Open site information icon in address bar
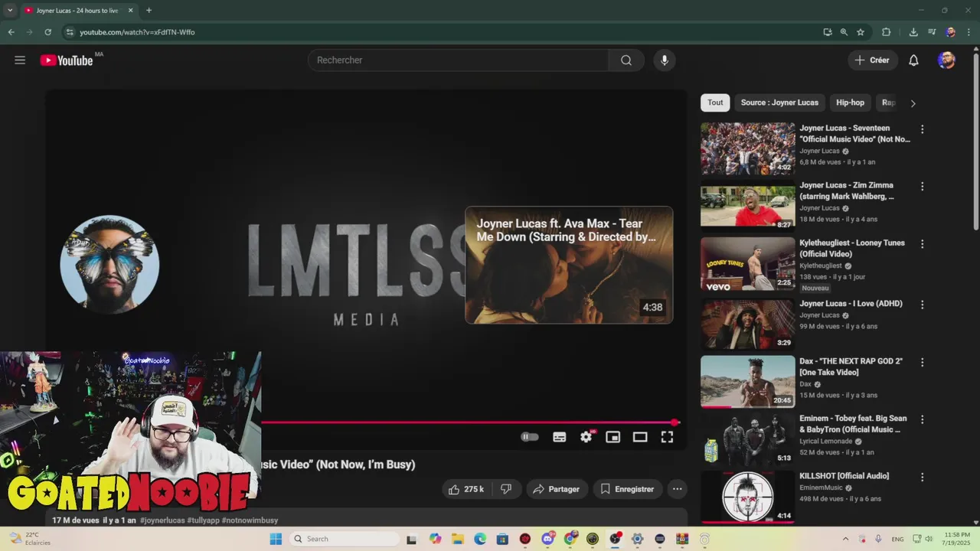 click(70, 32)
